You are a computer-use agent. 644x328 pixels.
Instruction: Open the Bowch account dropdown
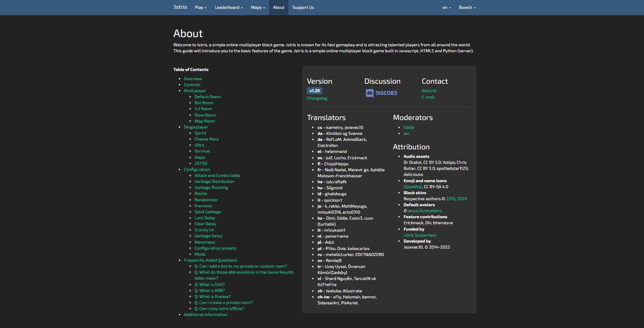(467, 7)
